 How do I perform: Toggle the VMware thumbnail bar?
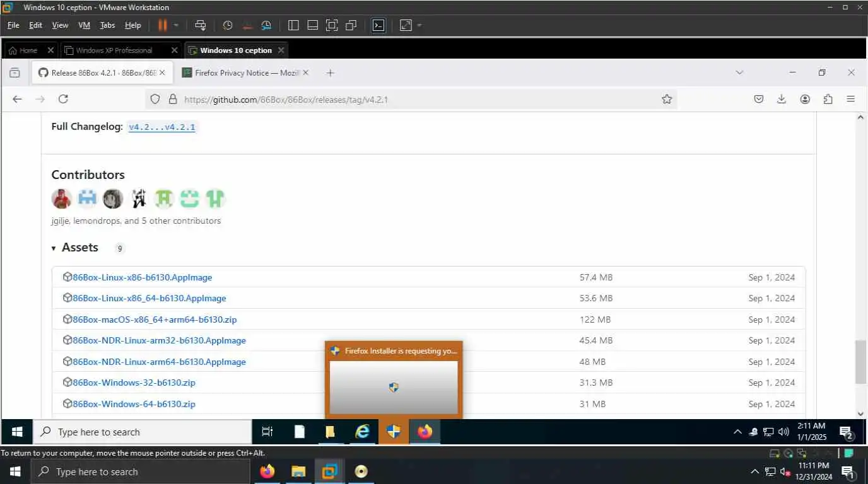[312, 25]
